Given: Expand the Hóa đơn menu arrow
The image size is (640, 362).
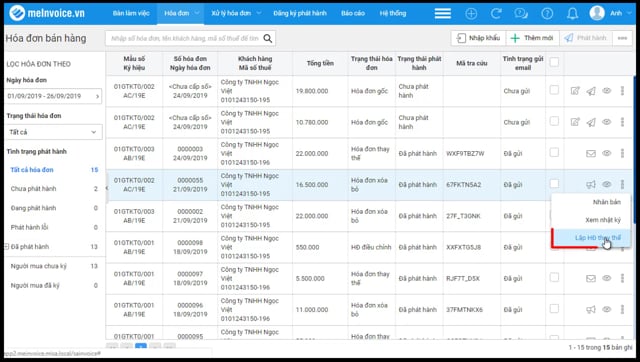Looking at the screenshot, I should [x=197, y=13].
